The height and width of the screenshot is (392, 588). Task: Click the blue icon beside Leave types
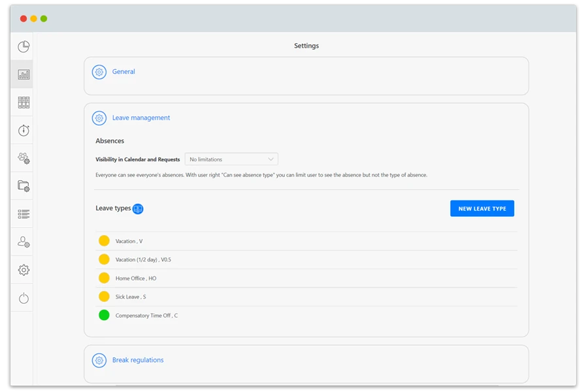(x=138, y=209)
